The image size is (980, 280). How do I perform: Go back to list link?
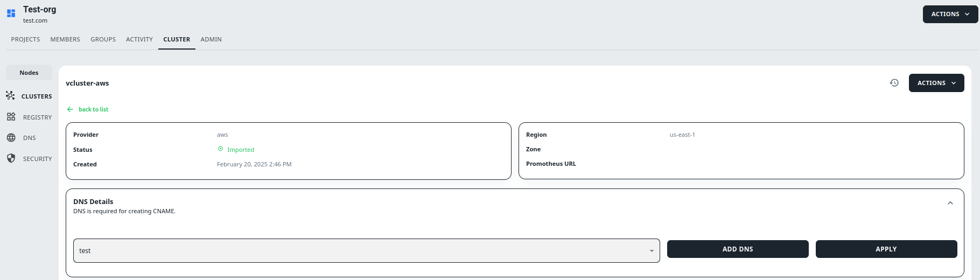point(93,109)
